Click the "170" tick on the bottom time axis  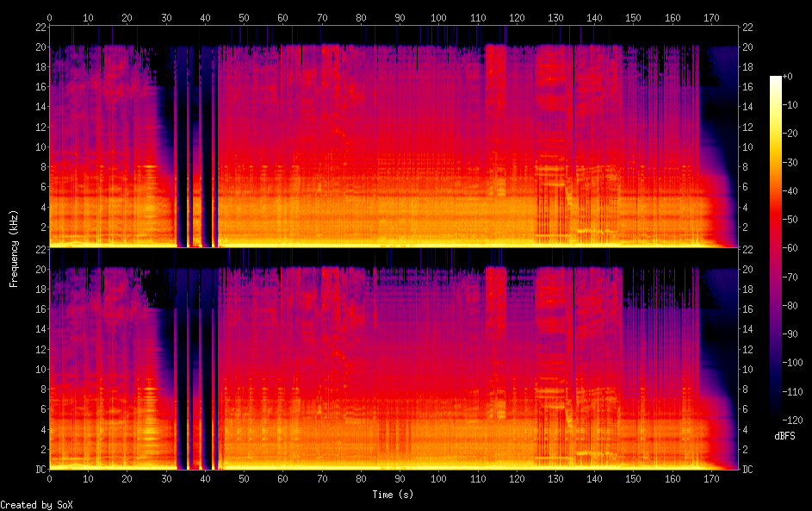[711, 479]
